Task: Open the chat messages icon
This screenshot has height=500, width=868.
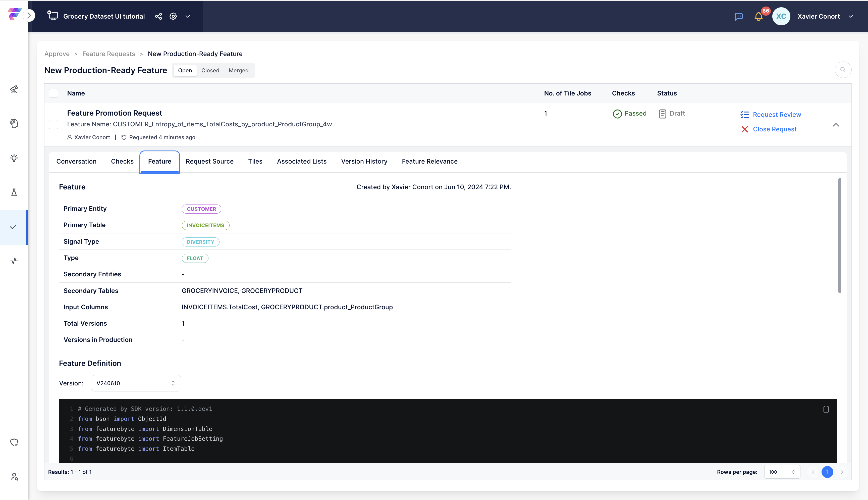Action: 739,17
